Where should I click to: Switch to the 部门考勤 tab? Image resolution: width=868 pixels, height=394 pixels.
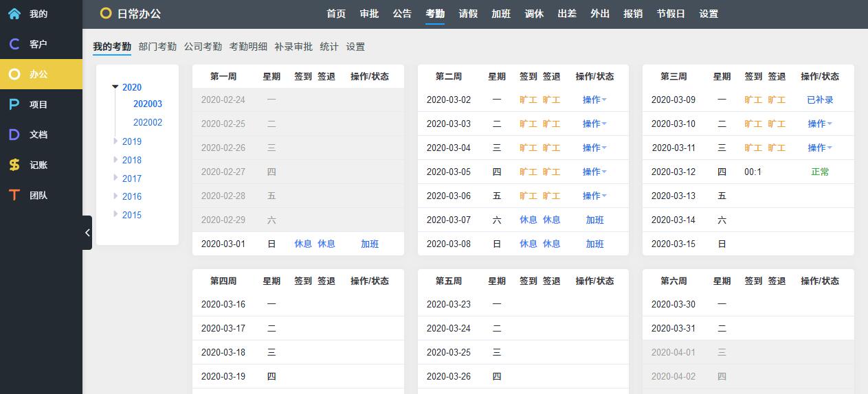tap(157, 47)
